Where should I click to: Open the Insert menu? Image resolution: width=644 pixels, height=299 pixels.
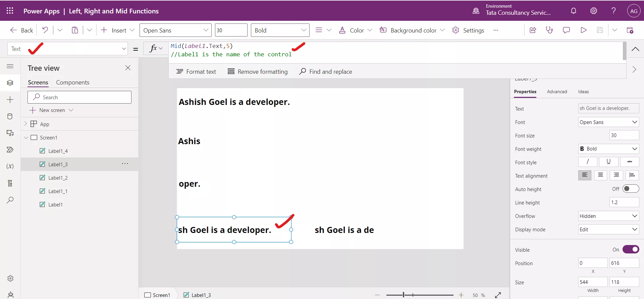118,30
